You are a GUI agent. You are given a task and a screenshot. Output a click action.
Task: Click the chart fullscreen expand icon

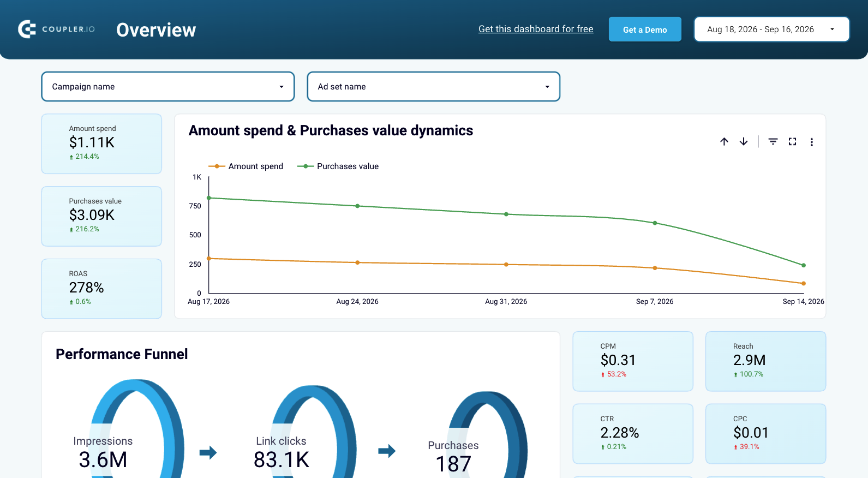[x=792, y=142]
